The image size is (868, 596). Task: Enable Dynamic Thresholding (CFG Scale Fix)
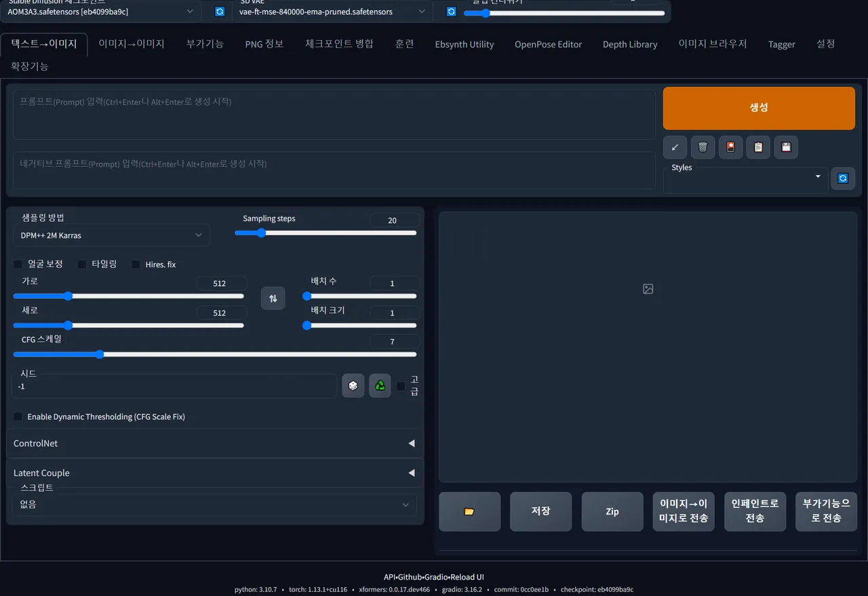tap(18, 416)
